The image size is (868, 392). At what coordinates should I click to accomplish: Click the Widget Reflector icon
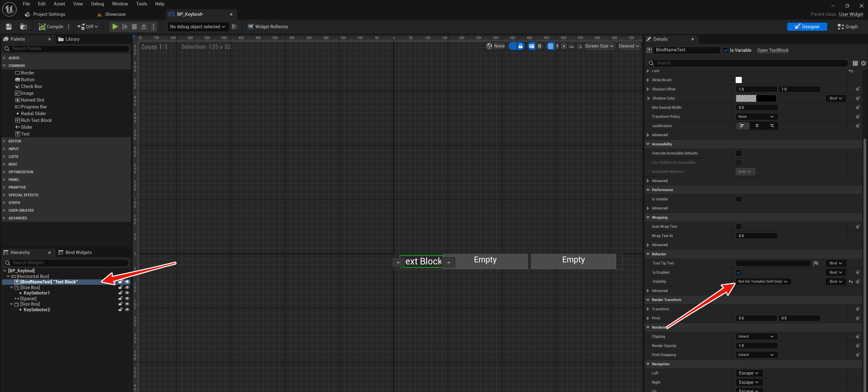point(250,27)
